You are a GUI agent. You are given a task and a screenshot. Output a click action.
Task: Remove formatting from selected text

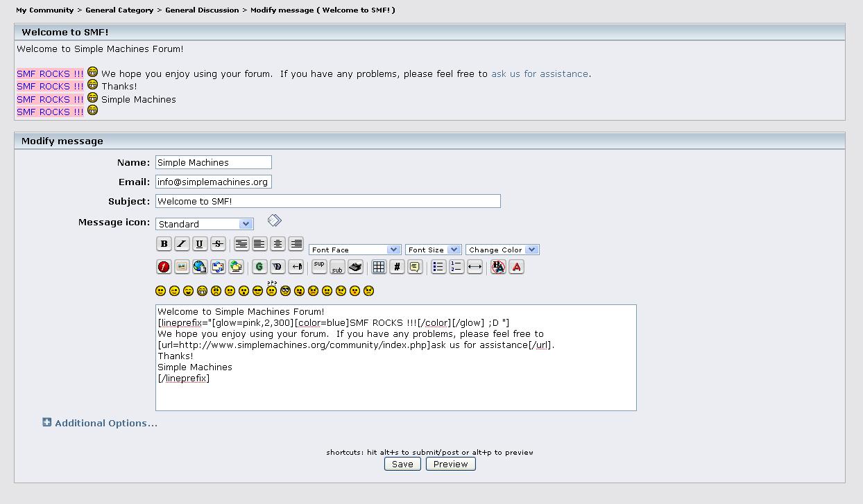click(498, 267)
